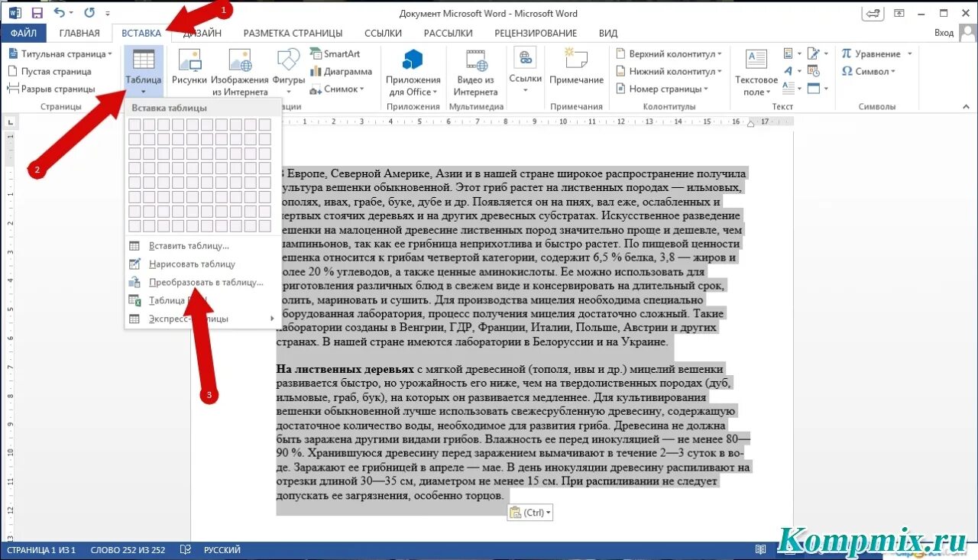Insert a chart with Диаграмма
The image size is (978, 560).
pyautogui.click(x=341, y=71)
